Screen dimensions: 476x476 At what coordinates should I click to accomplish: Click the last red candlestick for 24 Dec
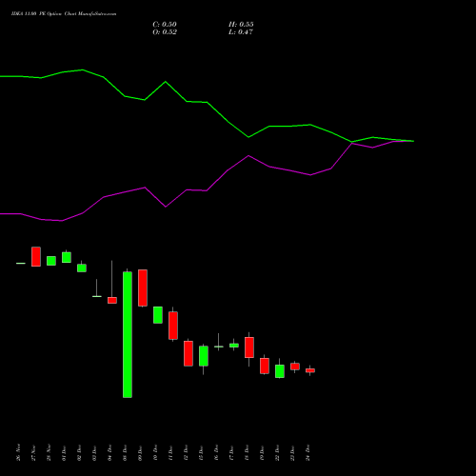click(x=310, y=370)
